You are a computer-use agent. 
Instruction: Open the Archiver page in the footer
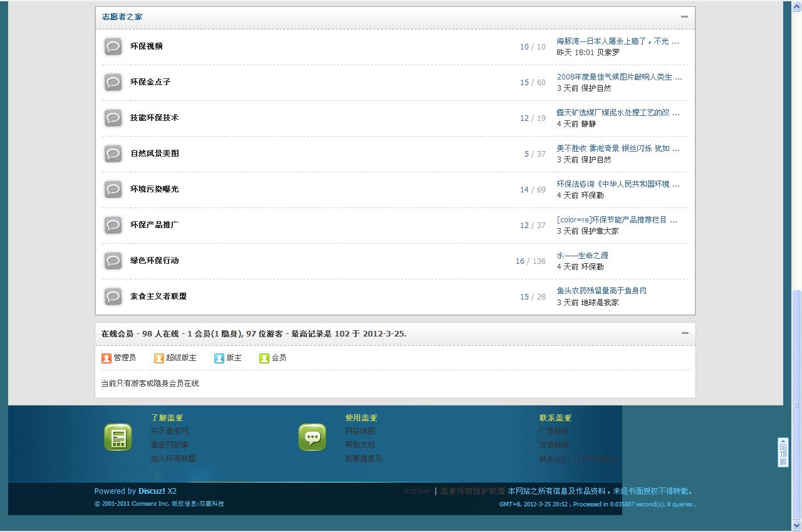pos(417,491)
